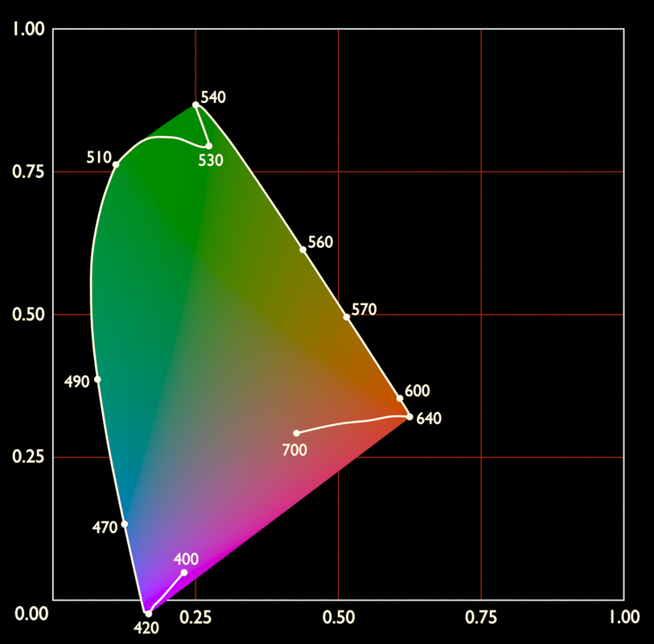The width and height of the screenshot is (654, 644).
Task: Click the 470 wavelength point marker
Action: pyautogui.click(x=125, y=524)
